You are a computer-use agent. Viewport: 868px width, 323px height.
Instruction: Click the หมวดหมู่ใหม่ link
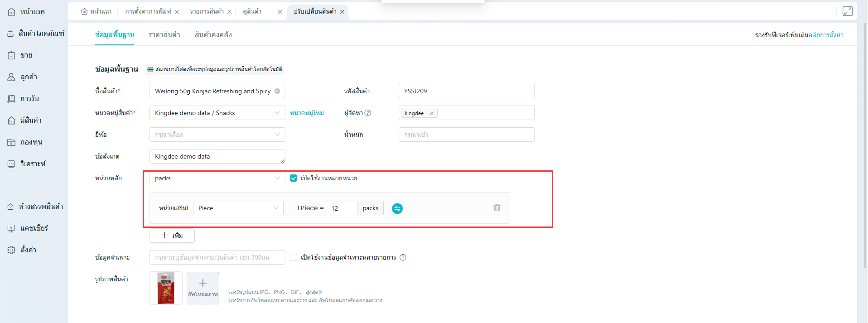click(307, 113)
